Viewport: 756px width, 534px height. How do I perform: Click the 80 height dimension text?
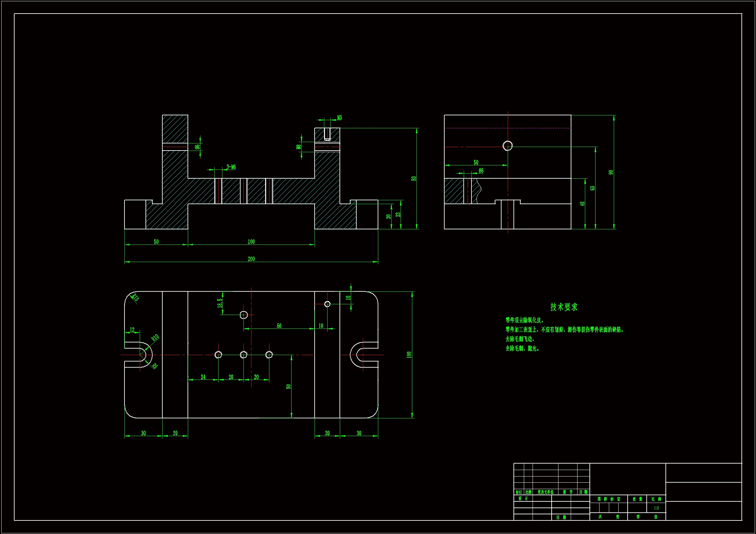pyautogui.click(x=414, y=179)
